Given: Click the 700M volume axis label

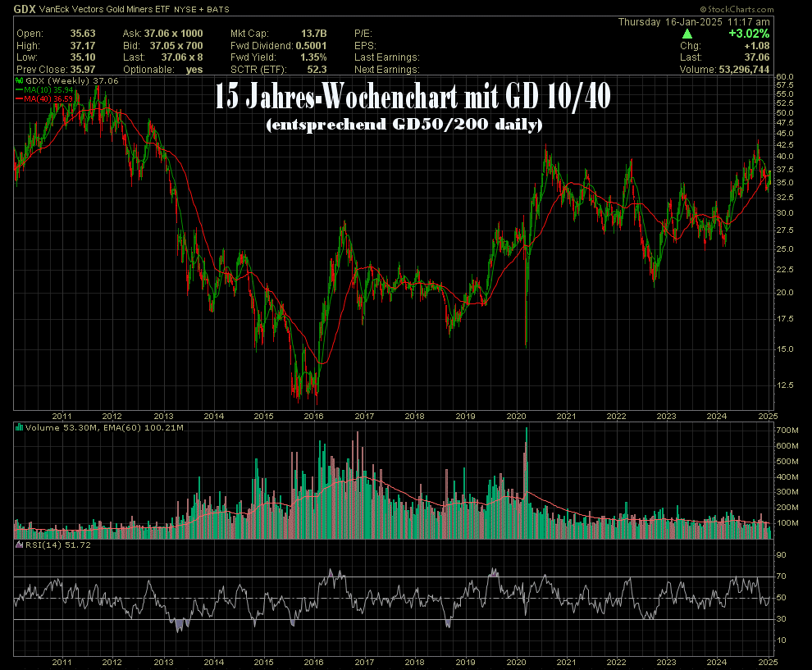Looking at the screenshot, I should coord(787,431).
